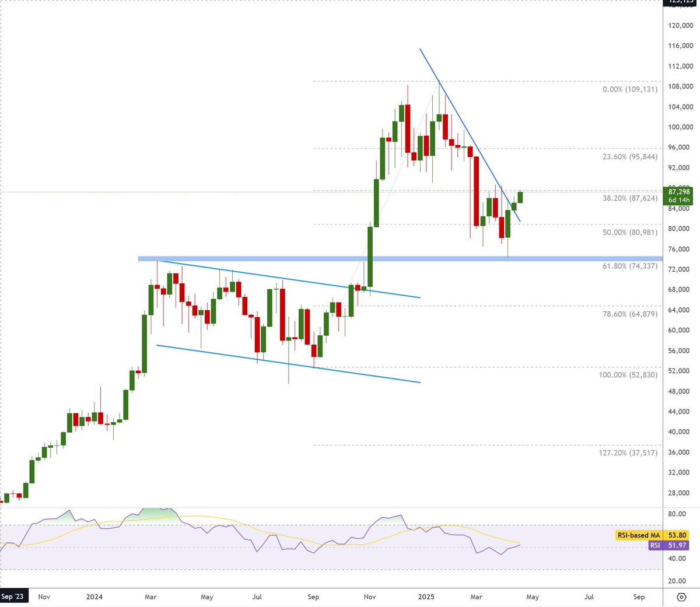The image size is (700, 607).
Task: Select the Sep '23 date label
Action: pos(12,597)
